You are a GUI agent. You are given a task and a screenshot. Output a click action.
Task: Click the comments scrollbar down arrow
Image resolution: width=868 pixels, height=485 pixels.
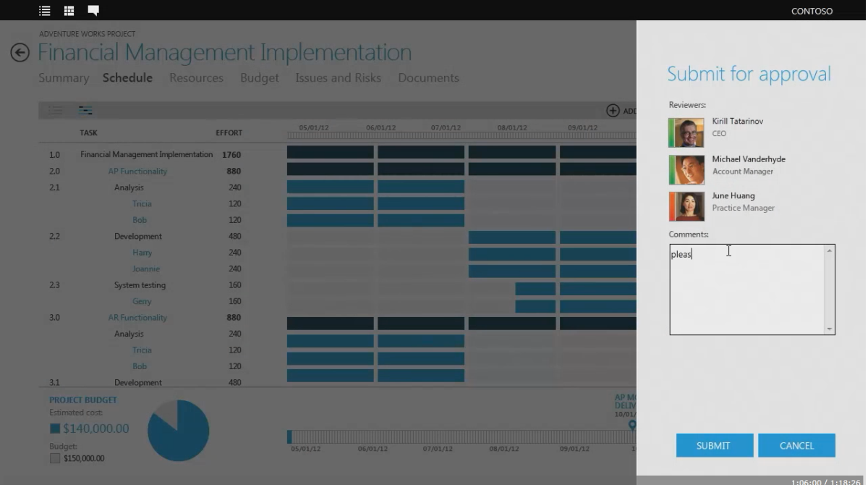pyautogui.click(x=830, y=329)
